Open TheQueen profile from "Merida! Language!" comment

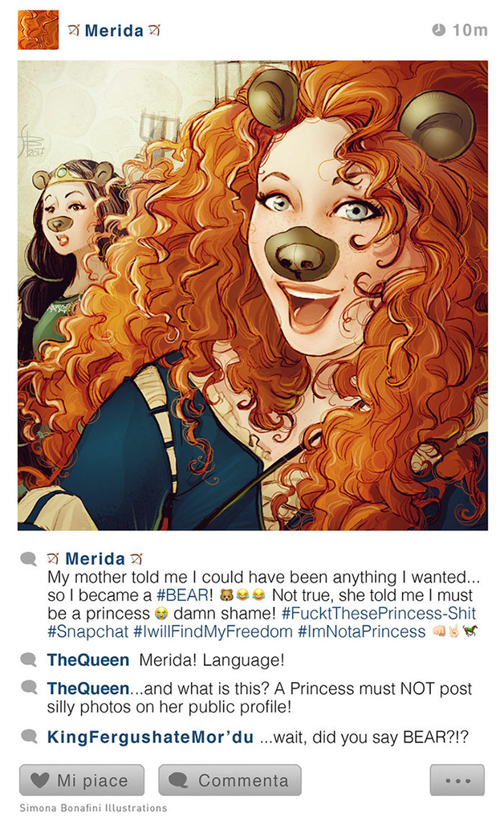pyautogui.click(x=88, y=660)
